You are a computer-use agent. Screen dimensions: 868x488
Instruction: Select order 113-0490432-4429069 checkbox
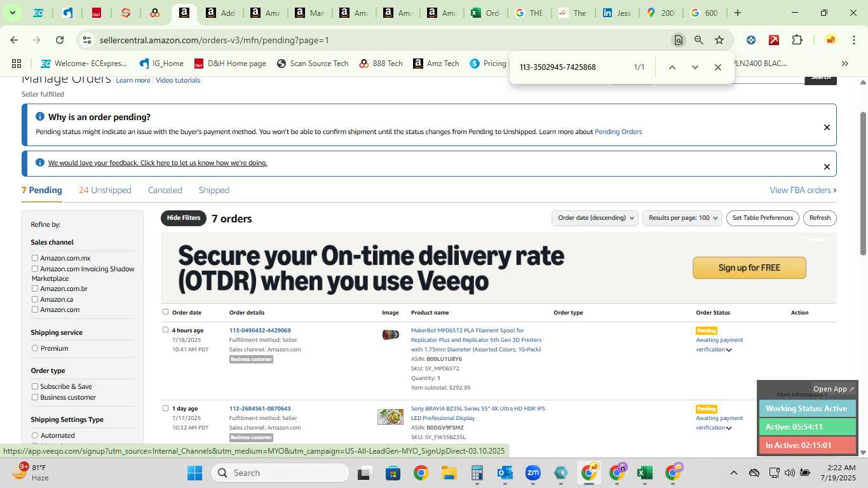166,330
